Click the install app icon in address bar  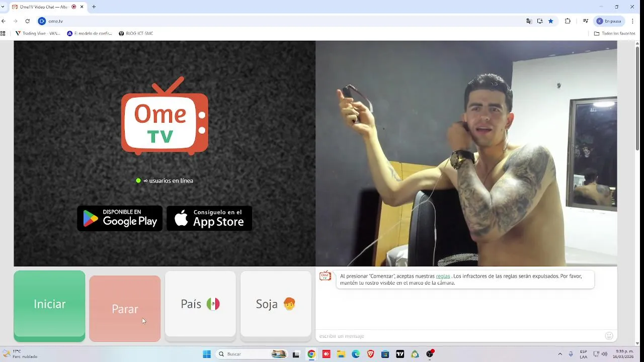(540, 21)
